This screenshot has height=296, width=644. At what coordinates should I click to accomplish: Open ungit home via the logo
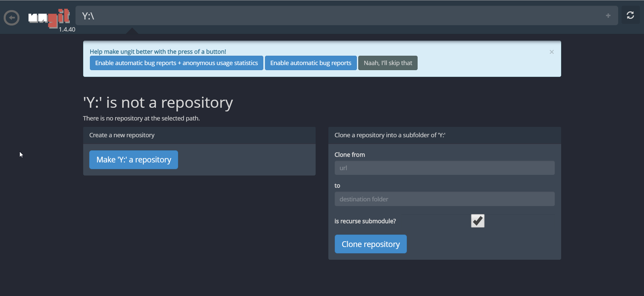pos(49,18)
